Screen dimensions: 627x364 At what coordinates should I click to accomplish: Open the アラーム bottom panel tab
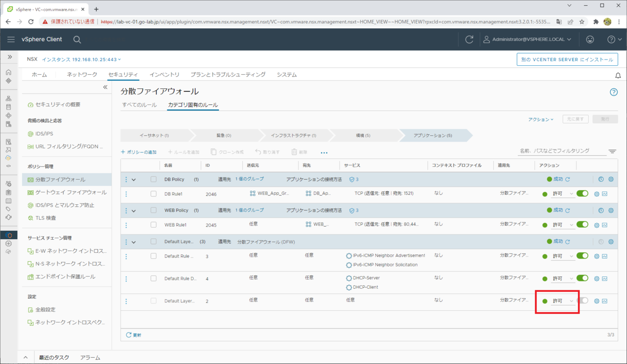coord(90,358)
